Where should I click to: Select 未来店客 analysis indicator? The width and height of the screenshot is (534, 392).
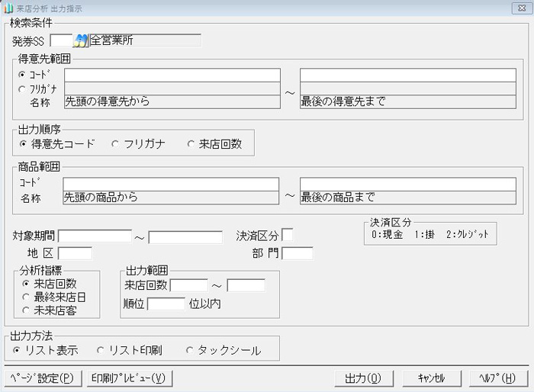[27, 310]
